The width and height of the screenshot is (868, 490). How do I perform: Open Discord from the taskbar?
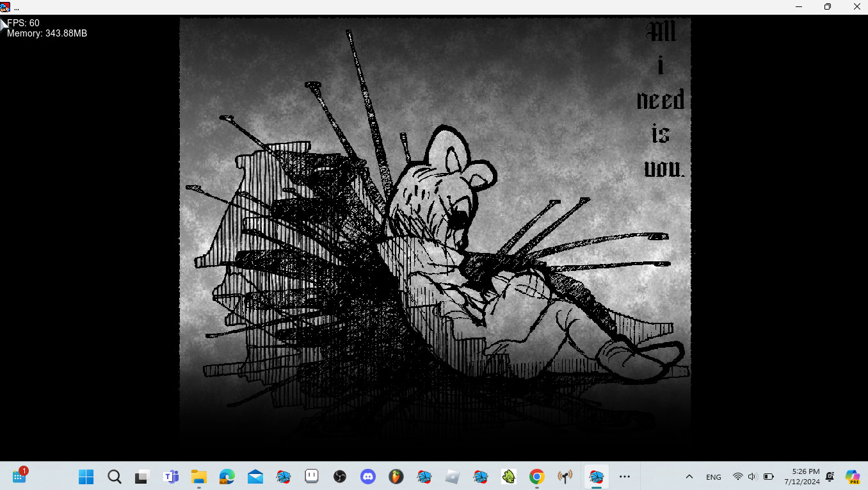click(x=367, y=477)
